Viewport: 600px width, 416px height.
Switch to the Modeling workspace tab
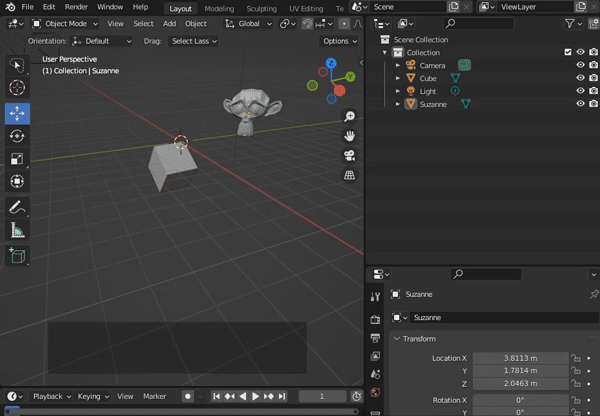[219, 8]
